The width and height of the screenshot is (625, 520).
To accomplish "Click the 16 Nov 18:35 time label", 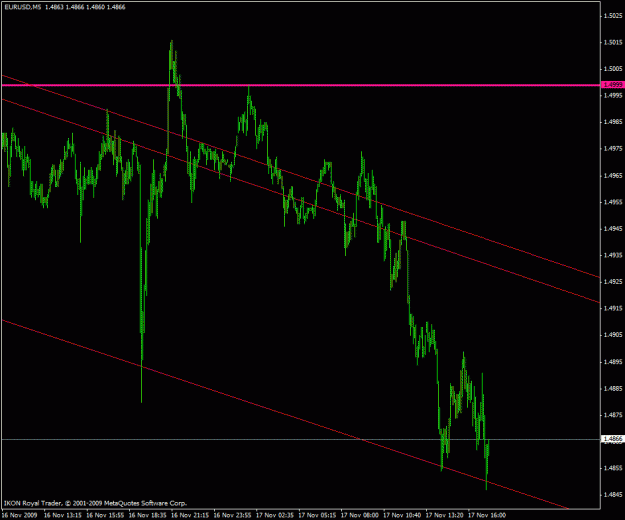I will click(147, 515).
